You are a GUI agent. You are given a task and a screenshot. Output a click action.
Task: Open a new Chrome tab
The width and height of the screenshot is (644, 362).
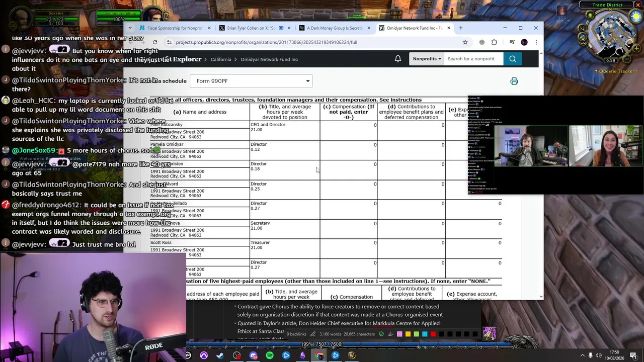tap(460, 28)
